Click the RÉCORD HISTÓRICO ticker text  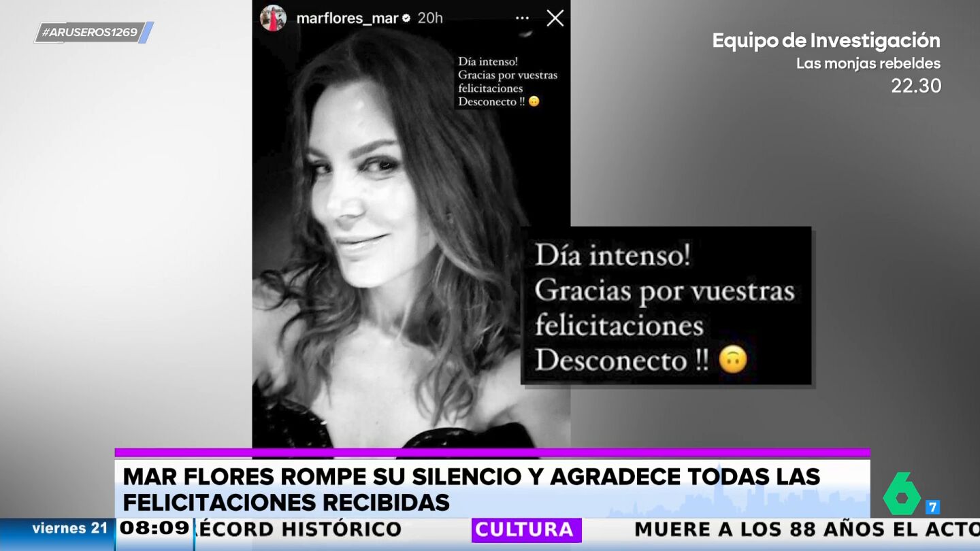tap(298, 529)
